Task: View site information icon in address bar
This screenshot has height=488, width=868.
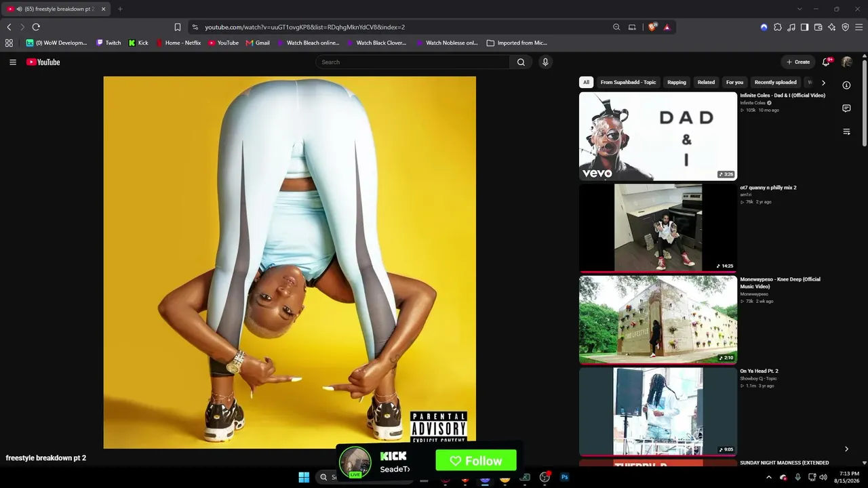Action: [x=195, y=27]
